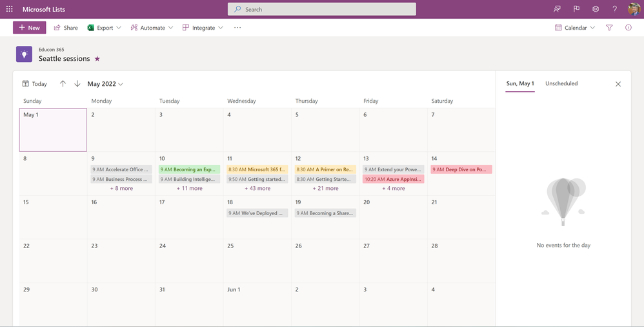Open the information details pane icon
Screen dimensions: 644x327
click(629, 28)
